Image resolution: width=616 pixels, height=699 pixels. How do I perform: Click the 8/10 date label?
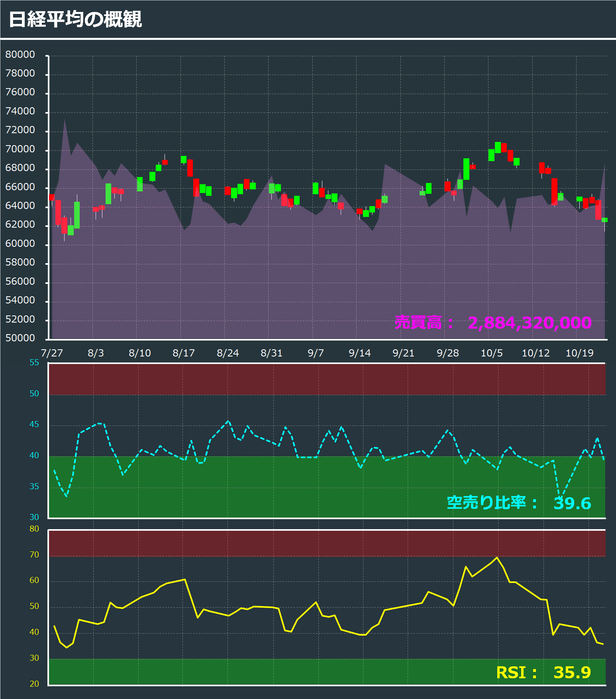pyautogui.click(x=140, y=353)
